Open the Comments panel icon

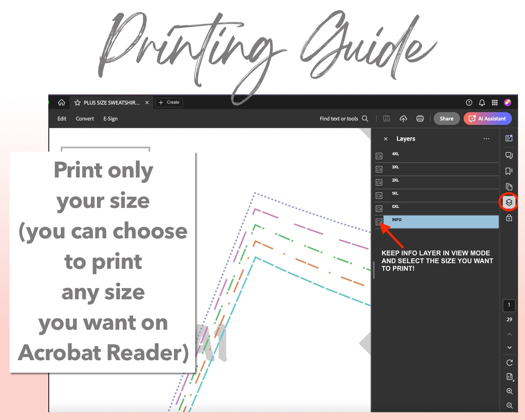pos(509,156)
